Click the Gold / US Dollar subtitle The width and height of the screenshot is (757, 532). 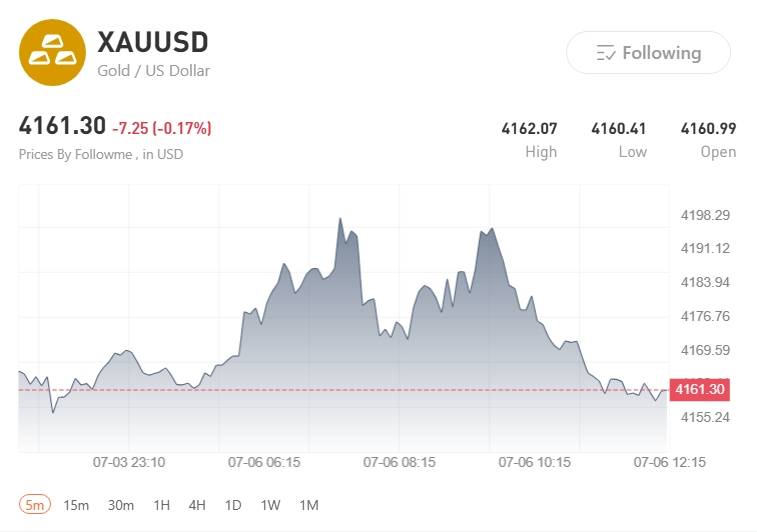(x=154, y=70)
